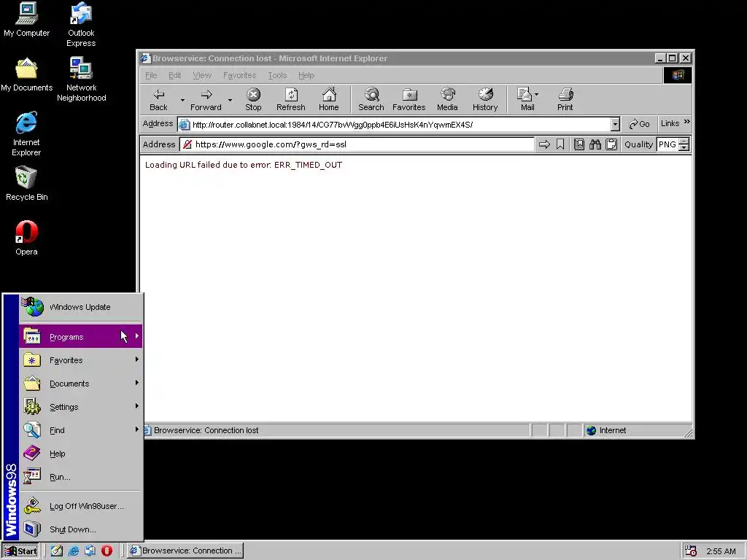Image resolution: width=747 pixels, height=560 pixels.
Task: Select the Recycle Bin desktop icon
Action: tap(26, 184)
